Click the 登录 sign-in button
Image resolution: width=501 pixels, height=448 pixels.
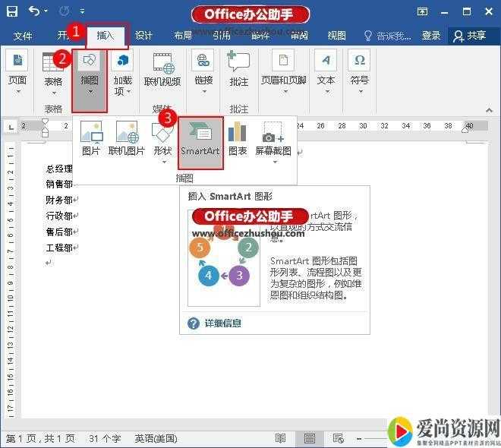pos(431,36)
